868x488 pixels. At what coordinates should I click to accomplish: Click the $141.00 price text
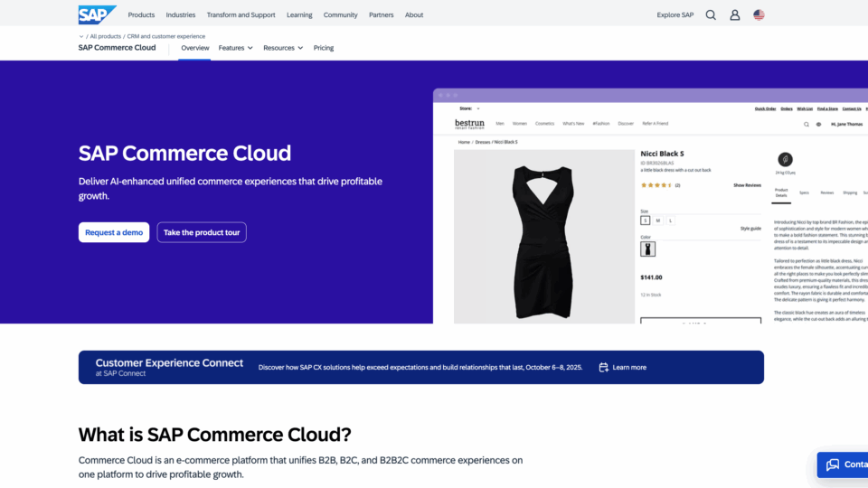click(651, 277)
